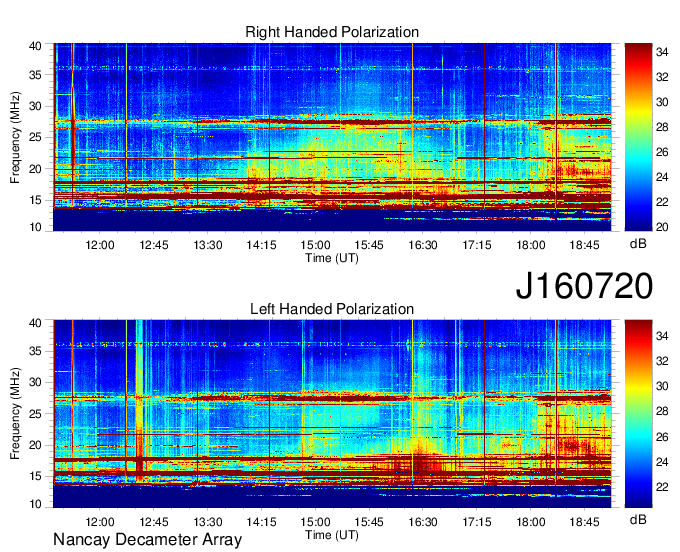Click the 28 dB tick on Right Handed colorbar
This screenshot has height=552, width=680.
pyautogui.click(x=662, y=127)
